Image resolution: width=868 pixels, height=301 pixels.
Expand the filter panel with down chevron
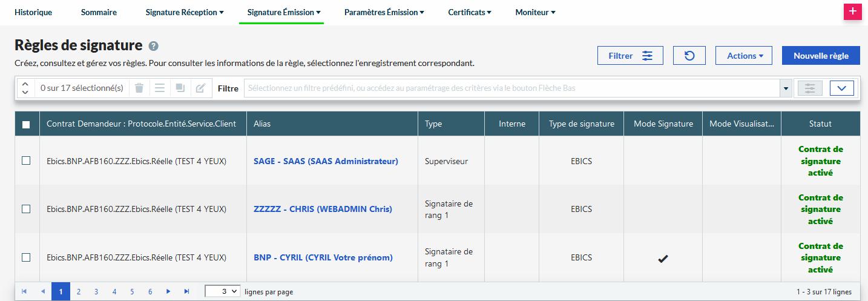coord(841,88)
